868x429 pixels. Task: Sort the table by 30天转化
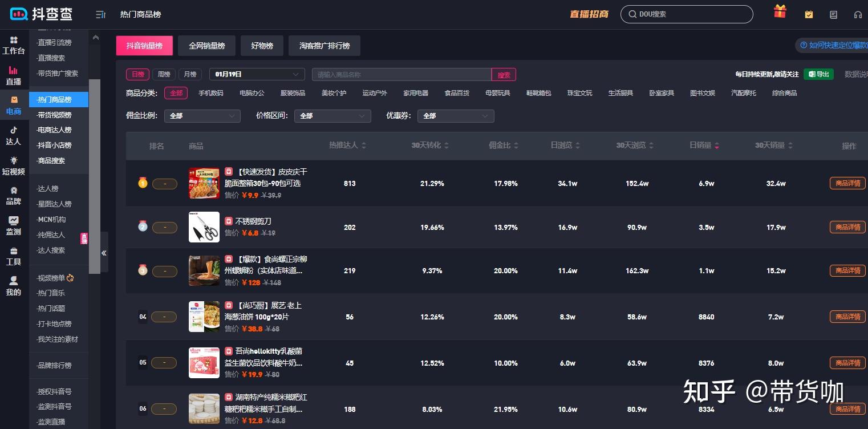pyautogui.click(x=430, y=145)
